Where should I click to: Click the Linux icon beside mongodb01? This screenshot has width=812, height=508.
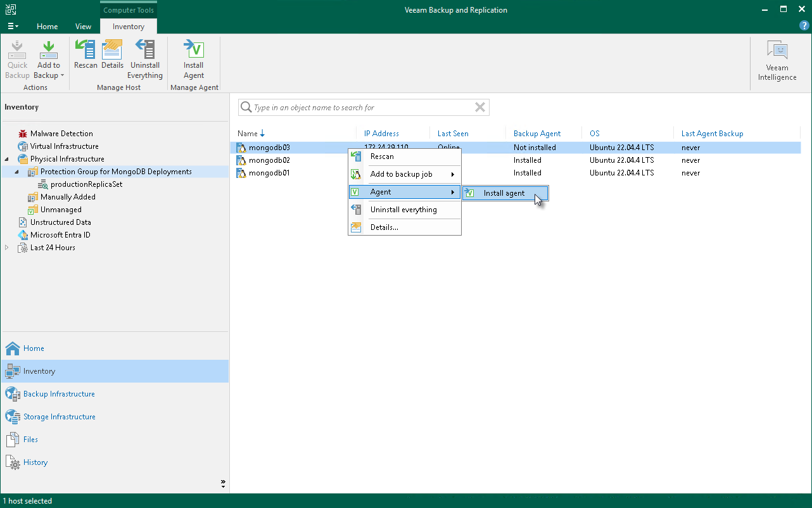241,173
